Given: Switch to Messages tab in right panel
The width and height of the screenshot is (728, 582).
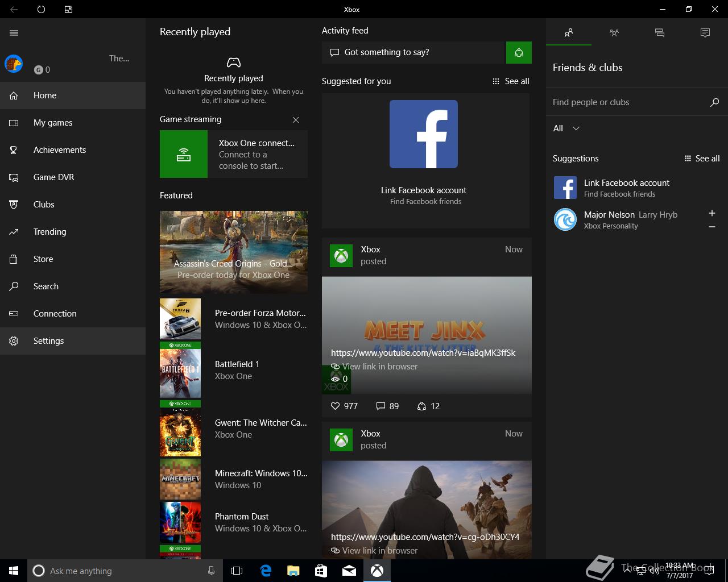Looking at the screenshot, I should (660, 33).
